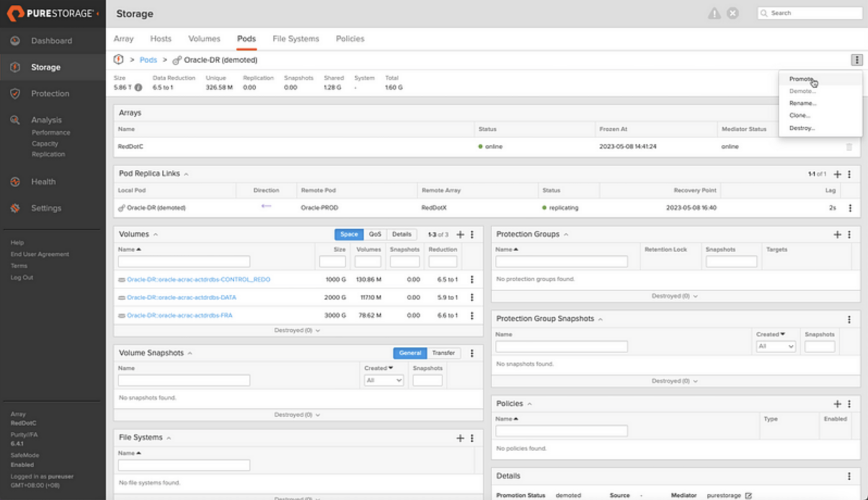Open kebab menu for FRA volume row

click(472, 315)
